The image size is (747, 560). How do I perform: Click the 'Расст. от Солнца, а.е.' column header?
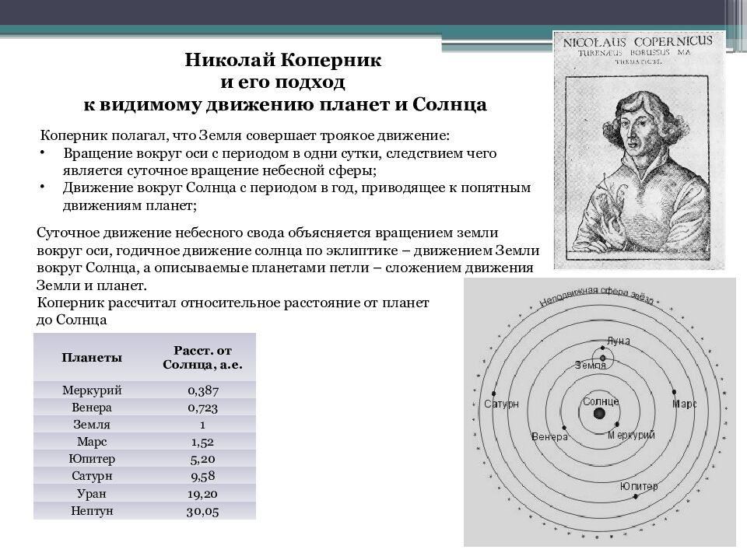point(202,358)
